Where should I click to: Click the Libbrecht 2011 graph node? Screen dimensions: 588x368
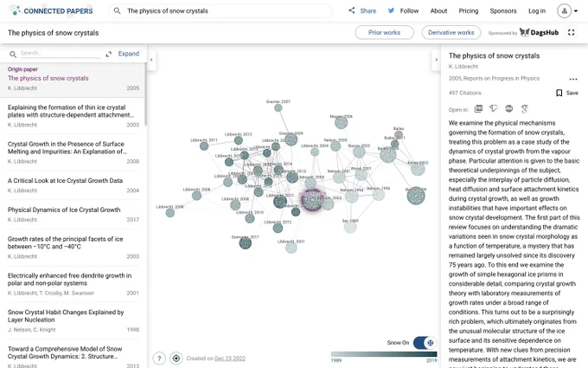click(x=203, y=146)
